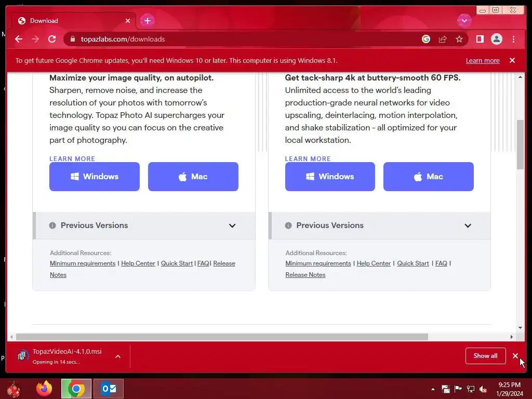Go back to the previous page
Screen dimensions: 532x399
(19, 39)
